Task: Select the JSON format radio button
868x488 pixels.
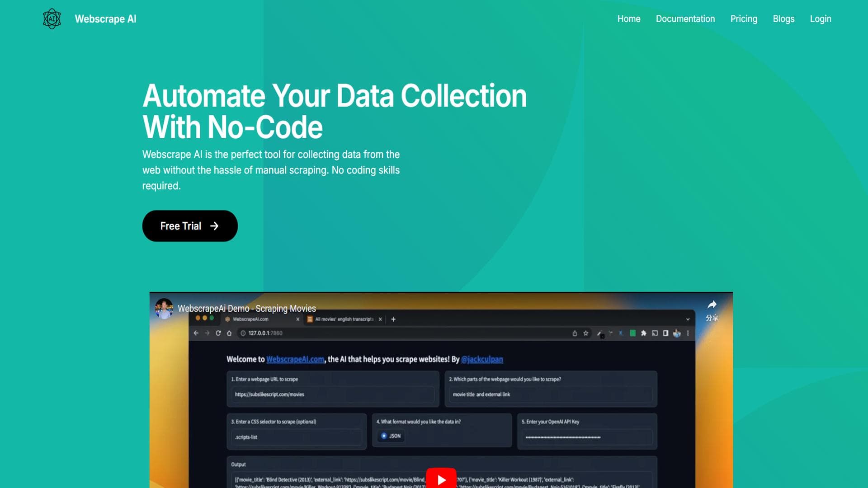Action: click(x=384, y=436)
